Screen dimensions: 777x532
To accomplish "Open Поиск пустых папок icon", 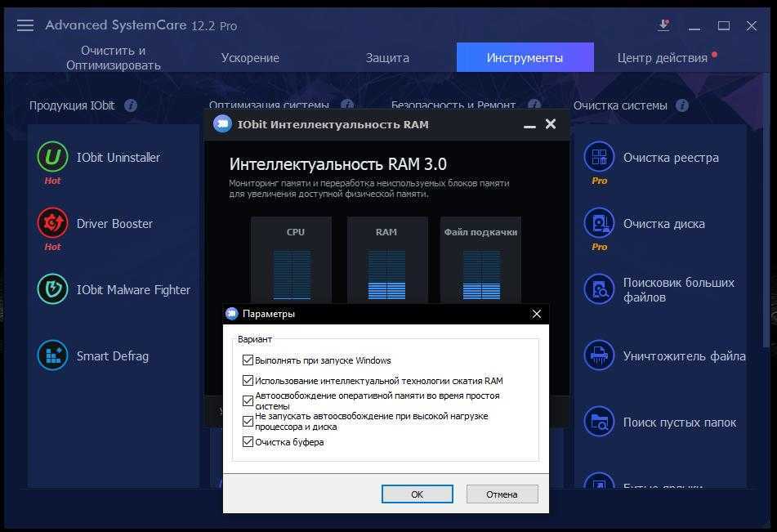I will click(x=599, y=422).
